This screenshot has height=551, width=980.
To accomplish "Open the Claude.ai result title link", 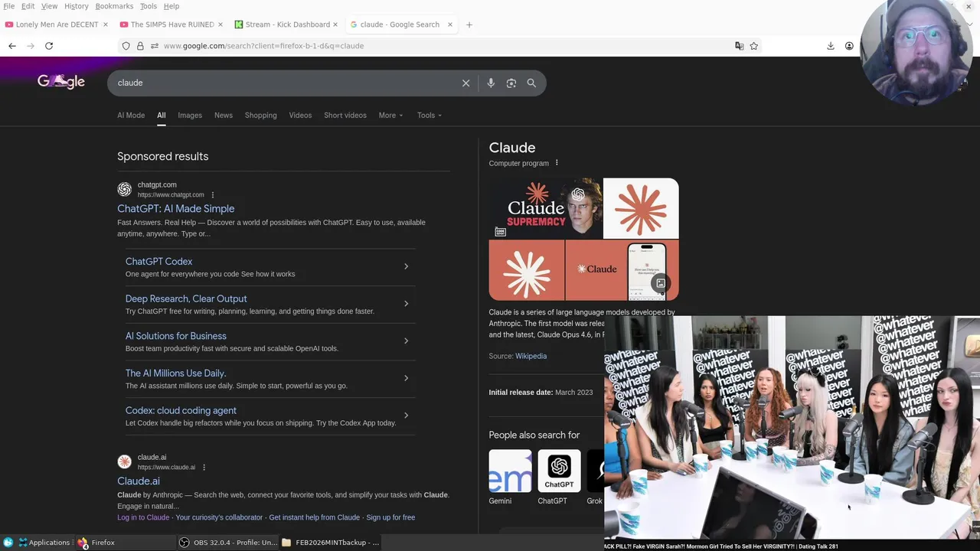I will [x=139, y=481].
